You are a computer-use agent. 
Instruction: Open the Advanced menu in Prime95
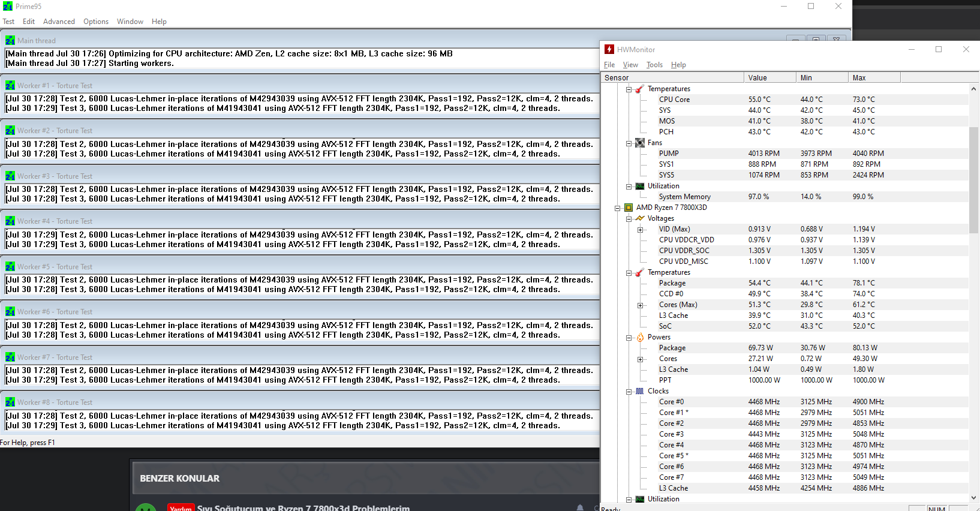[x=59, y=22]
